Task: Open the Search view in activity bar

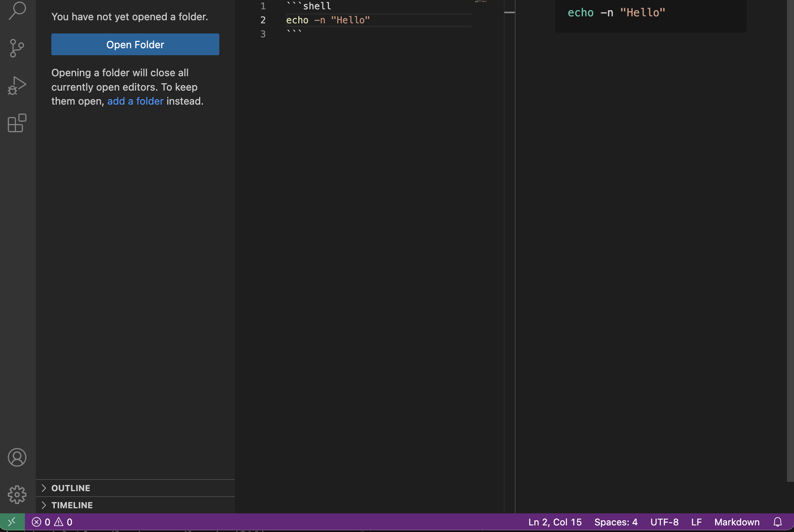Action: point(17,10)
